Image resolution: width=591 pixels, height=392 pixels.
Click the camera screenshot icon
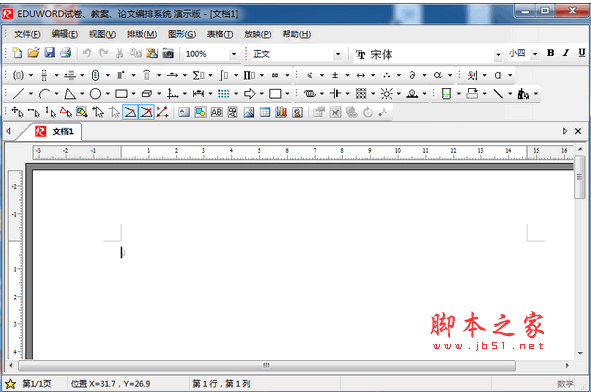(x=168, y=53)
